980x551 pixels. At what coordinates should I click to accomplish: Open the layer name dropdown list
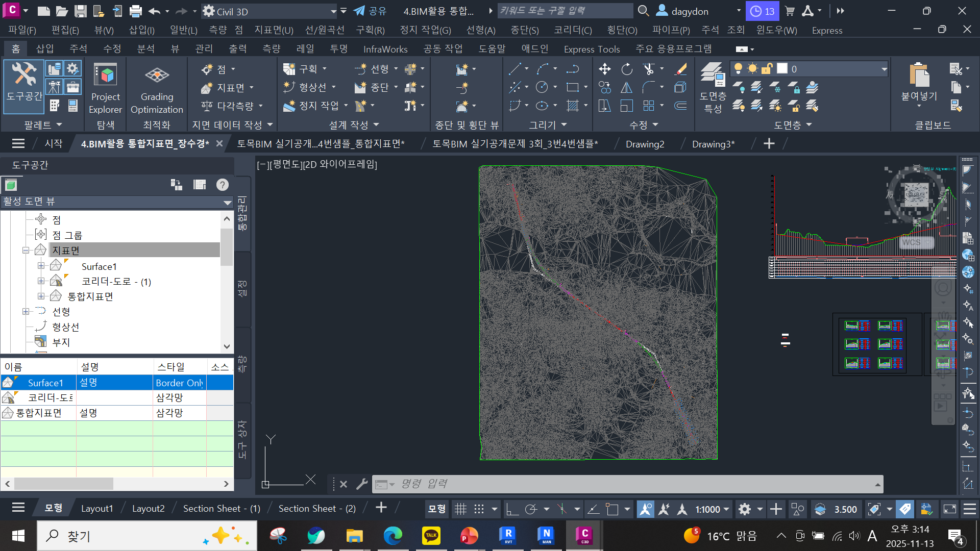tap(884, 69)
